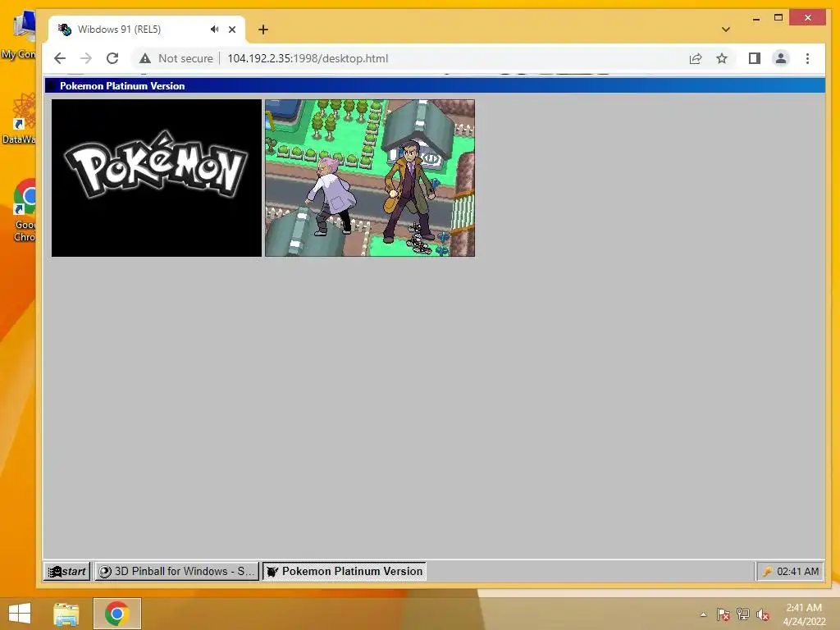Show hidden system tray icons

pos(703,614)
